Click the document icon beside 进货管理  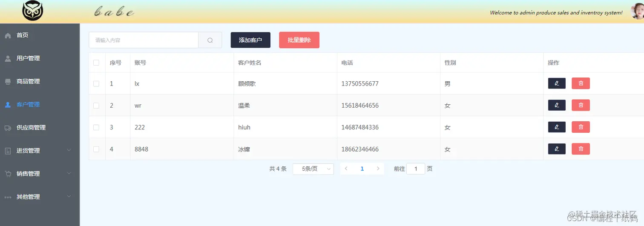(x=8, y=151)
